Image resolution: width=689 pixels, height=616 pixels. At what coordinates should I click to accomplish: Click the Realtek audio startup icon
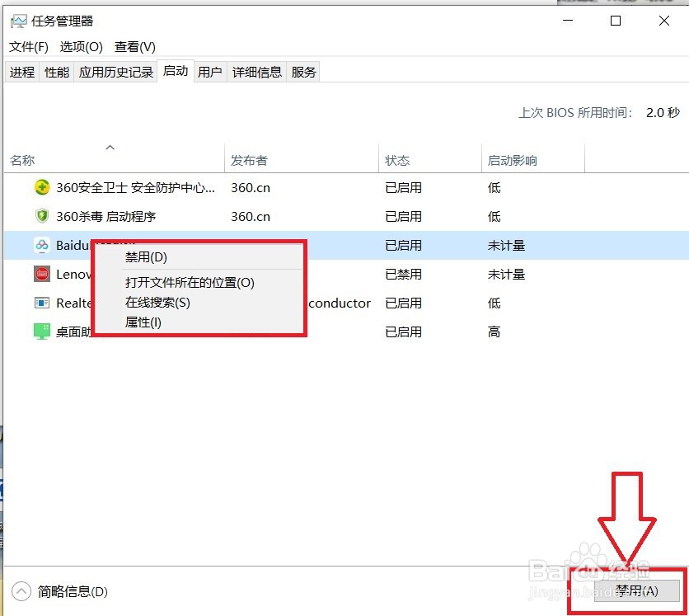tap(41, 303)
